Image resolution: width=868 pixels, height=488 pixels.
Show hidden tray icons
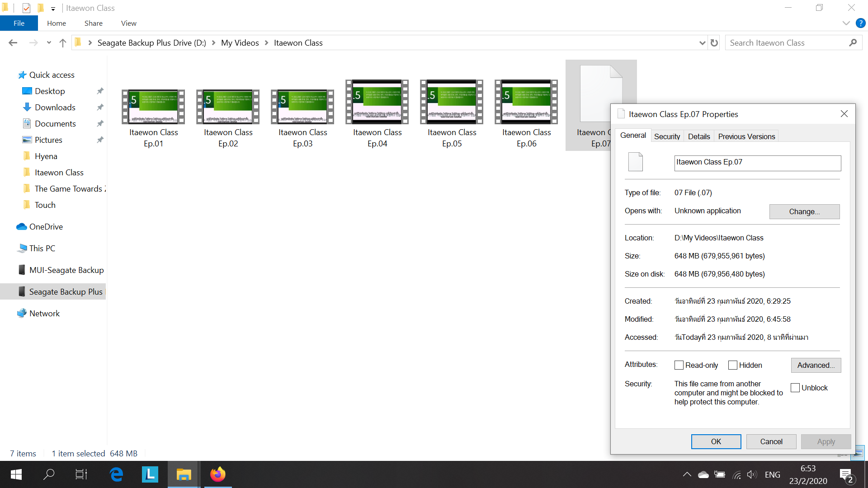click(687, 474)
